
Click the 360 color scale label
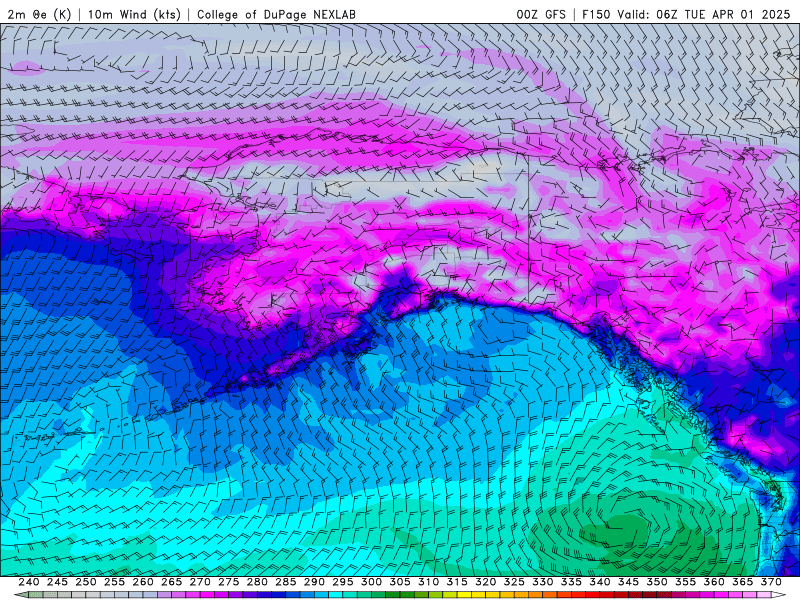(x=714, y=582)
